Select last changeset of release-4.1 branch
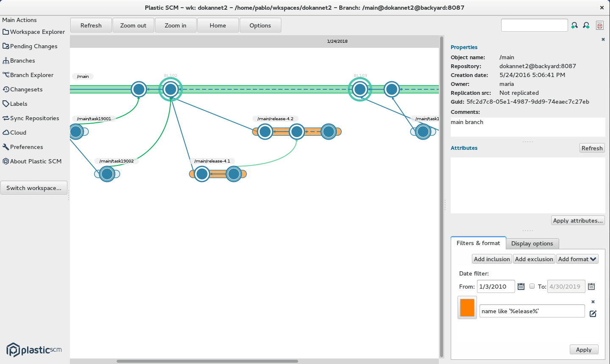 click(x=234, y=174)
